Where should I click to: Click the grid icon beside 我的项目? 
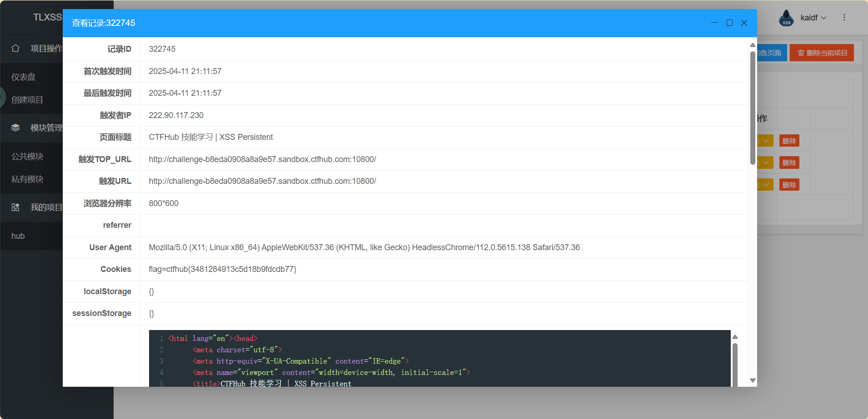(15, 207)
